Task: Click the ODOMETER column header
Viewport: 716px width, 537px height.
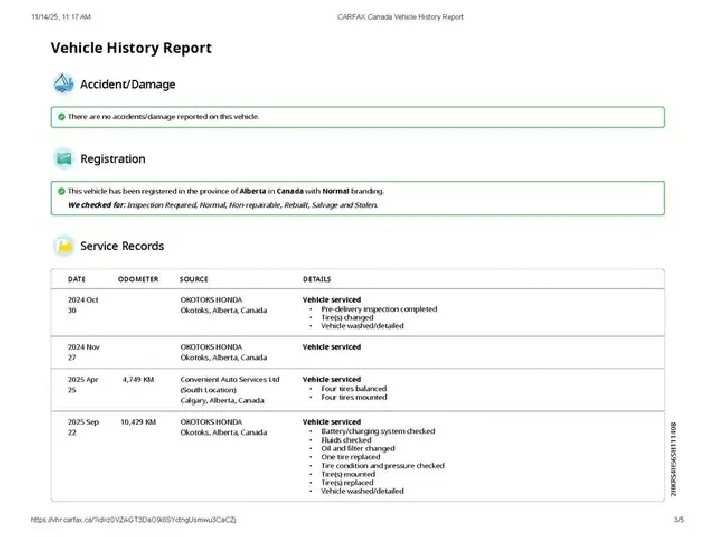Action: [x=138, y=279]
